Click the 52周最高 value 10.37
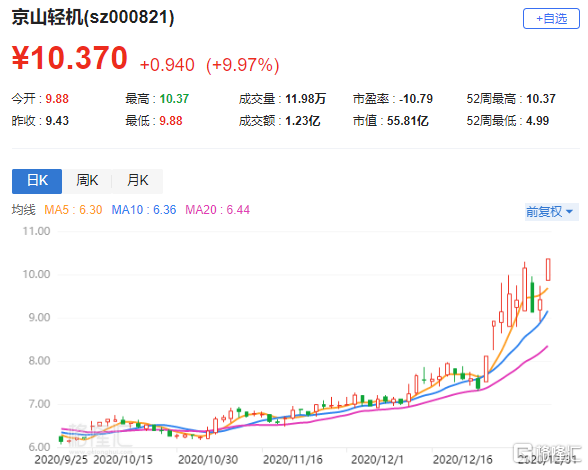The image size is (588, 470). coord(541,99)
